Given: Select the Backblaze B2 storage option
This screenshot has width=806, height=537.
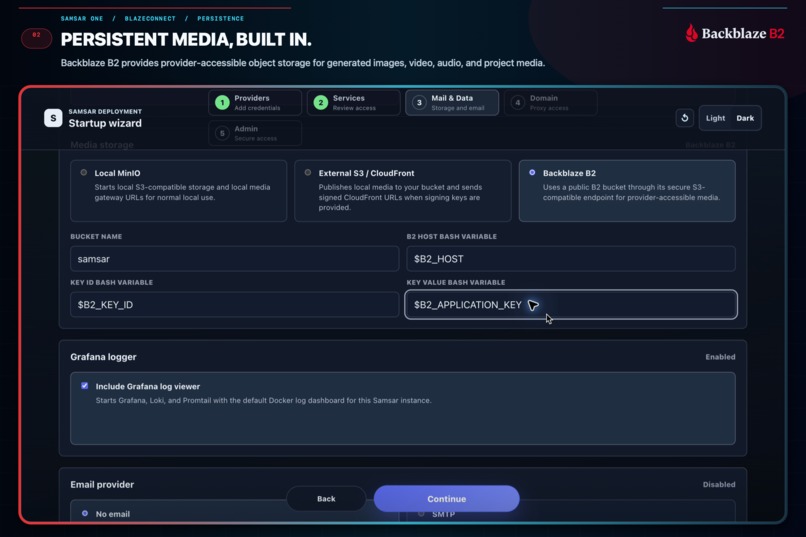Looking at the screenshot, I should point(627,191).
